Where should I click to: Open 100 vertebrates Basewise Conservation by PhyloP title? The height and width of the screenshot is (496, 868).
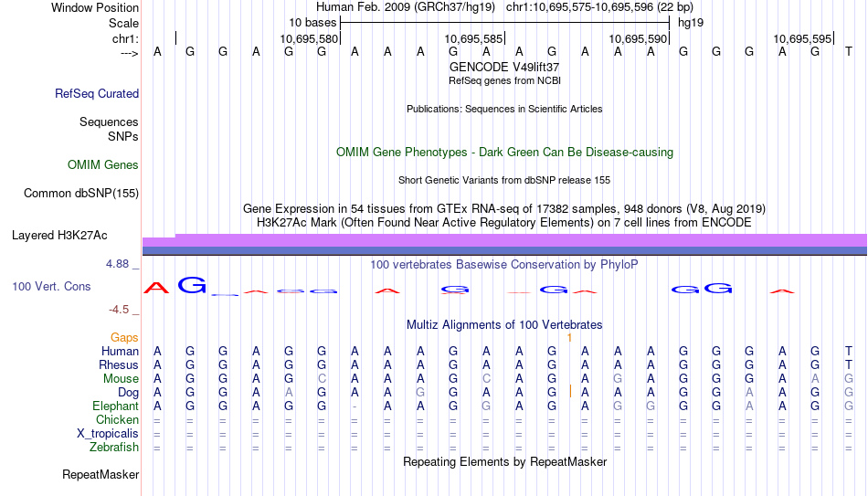[504, 265]
